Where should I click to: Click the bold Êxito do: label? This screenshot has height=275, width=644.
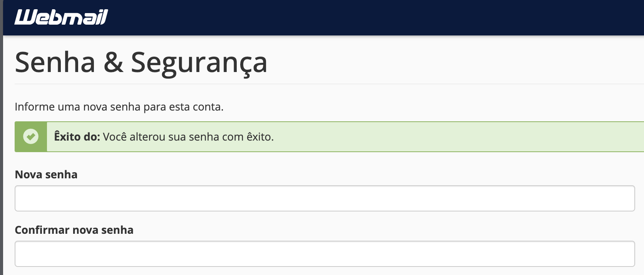pos(77,137)
